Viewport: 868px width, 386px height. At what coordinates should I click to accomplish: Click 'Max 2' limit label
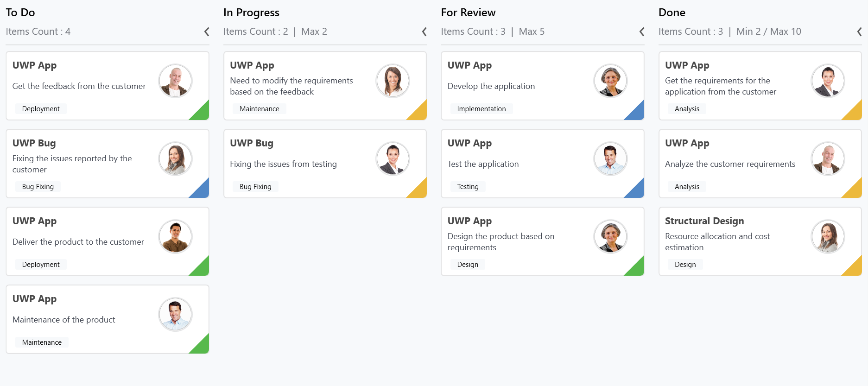click(x=314, y=32)
